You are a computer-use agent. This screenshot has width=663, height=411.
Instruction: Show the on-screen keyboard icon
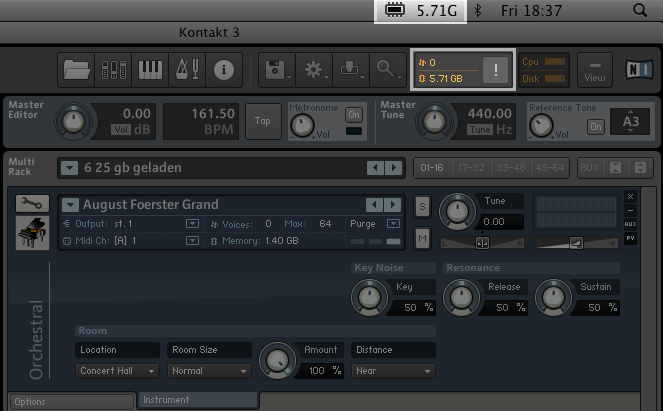click(x=150, y=70)
